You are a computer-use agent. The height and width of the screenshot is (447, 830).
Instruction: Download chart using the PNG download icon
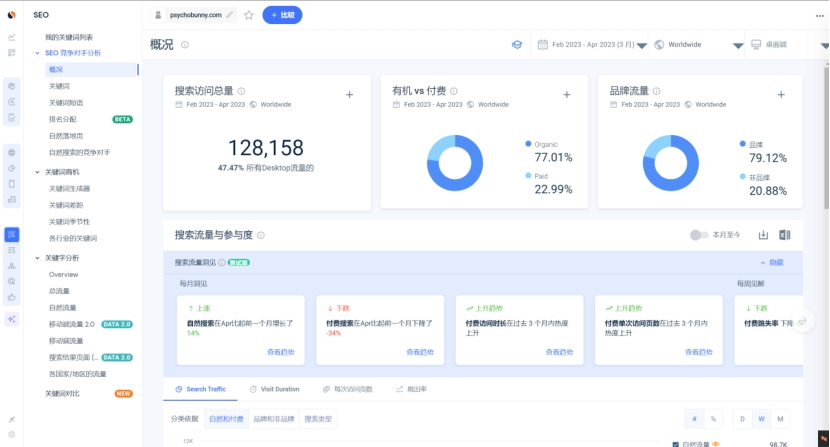point(763,235)
